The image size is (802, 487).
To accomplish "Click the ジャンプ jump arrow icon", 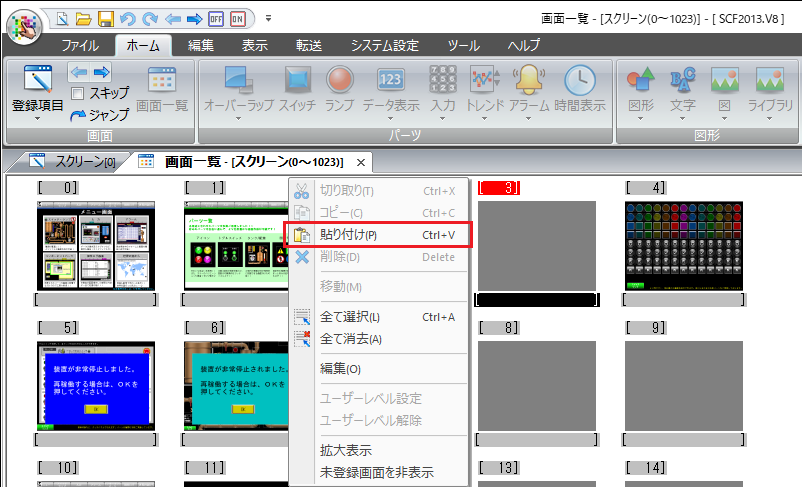I will pos(78,114).
